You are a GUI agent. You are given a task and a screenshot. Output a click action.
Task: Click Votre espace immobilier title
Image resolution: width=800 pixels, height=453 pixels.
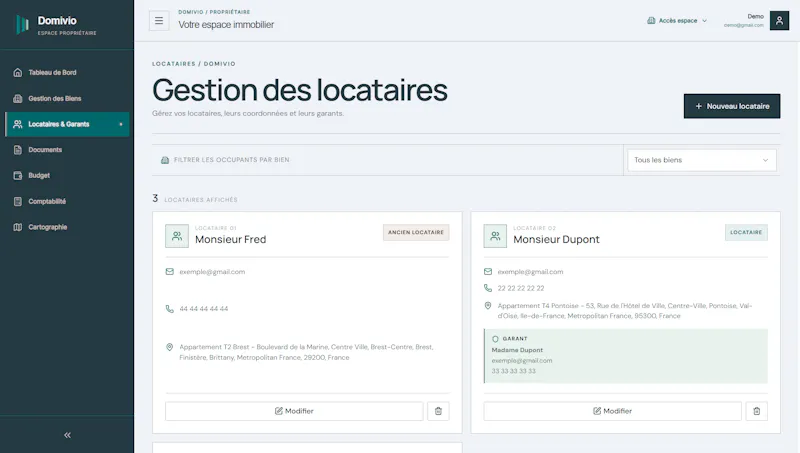226,24
